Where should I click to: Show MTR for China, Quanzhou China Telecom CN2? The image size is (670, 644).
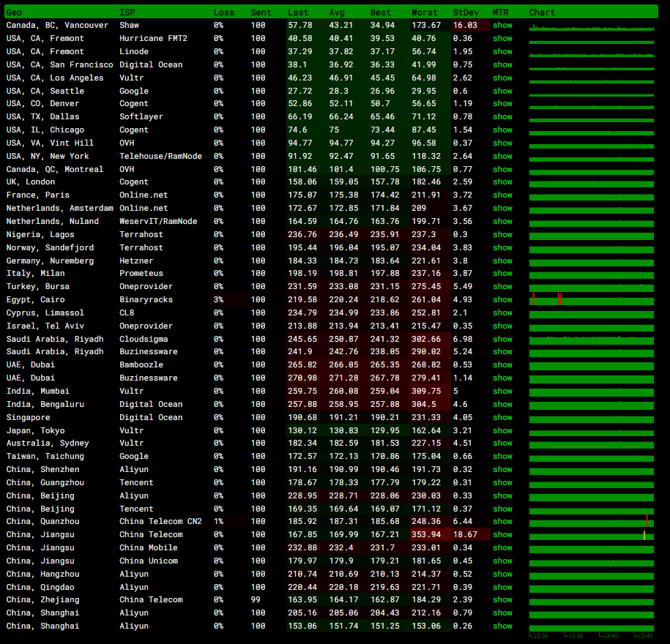point(502,522)
